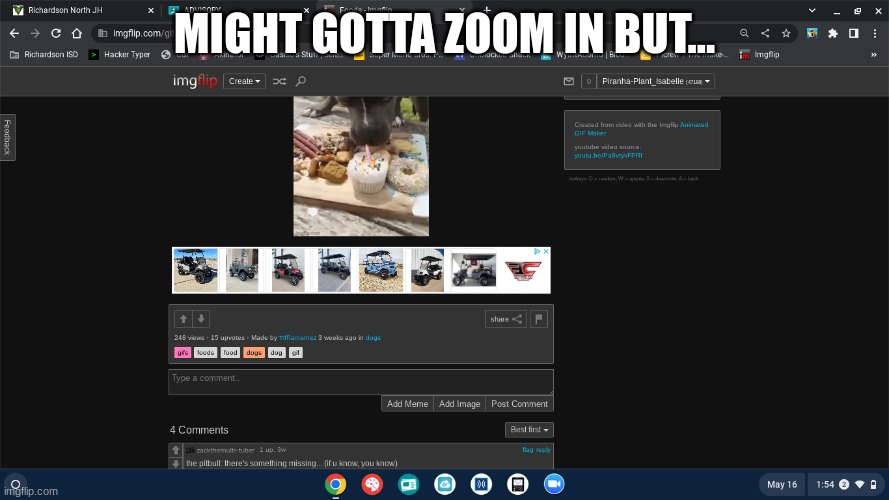Open the Best first sort dropdown
Viewport: 889px width, 500px height.
(529, 429)
